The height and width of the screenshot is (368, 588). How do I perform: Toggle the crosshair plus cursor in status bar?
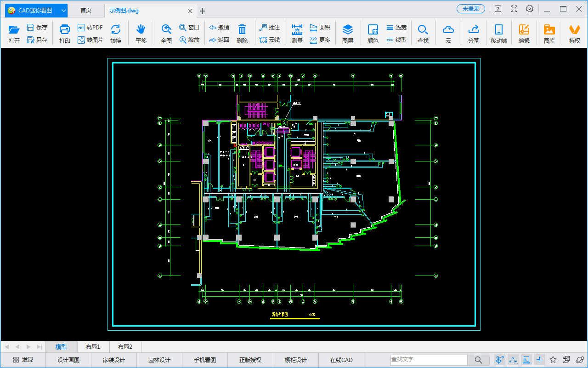tap(540, 360)
